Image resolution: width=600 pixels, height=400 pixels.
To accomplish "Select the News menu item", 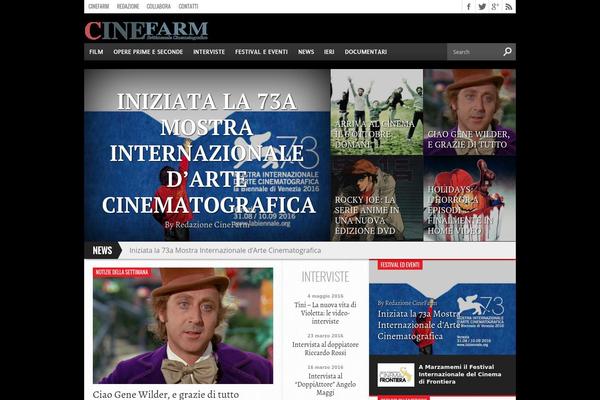I will pyautogui.click(x=306, y=52).
